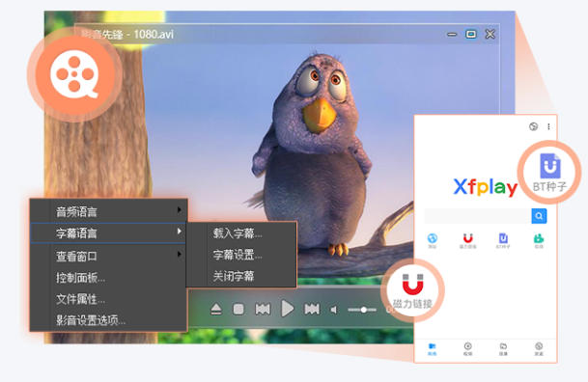Expand the 查看窗口 submenu arrow

(180, 255)
